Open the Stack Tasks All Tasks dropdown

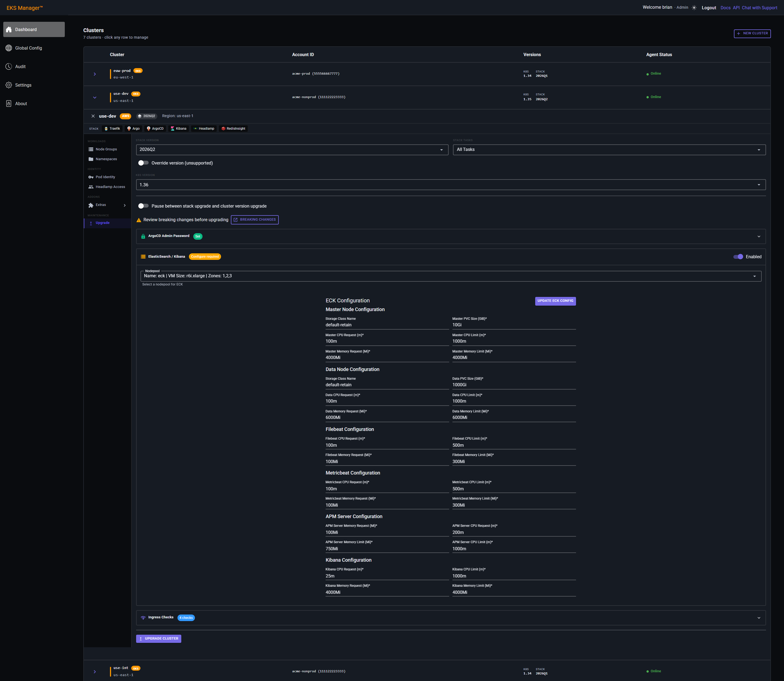point(609,150)
